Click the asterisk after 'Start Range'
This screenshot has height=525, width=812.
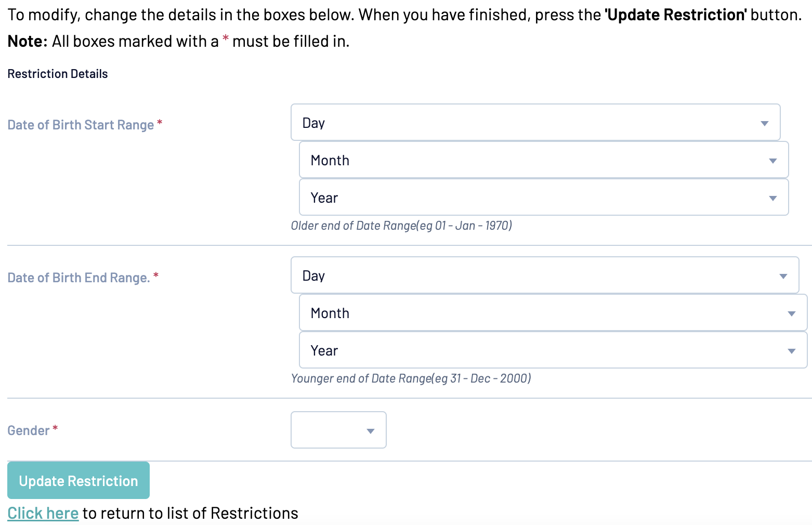160,123
